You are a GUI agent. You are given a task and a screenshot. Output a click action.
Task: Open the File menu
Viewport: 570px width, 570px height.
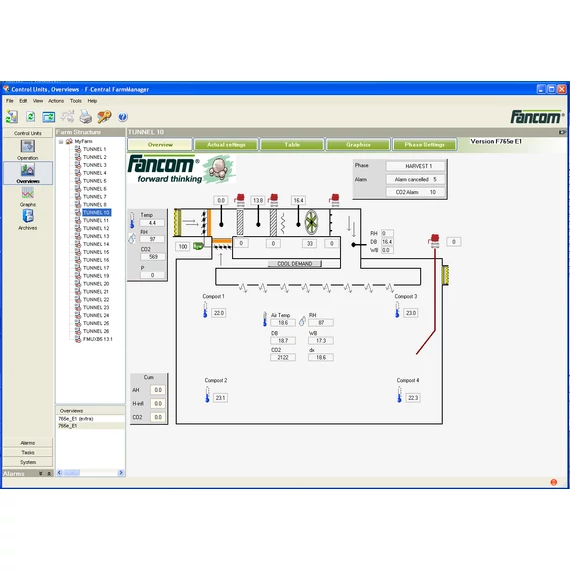pyautogui.click(x=10, y=101)
